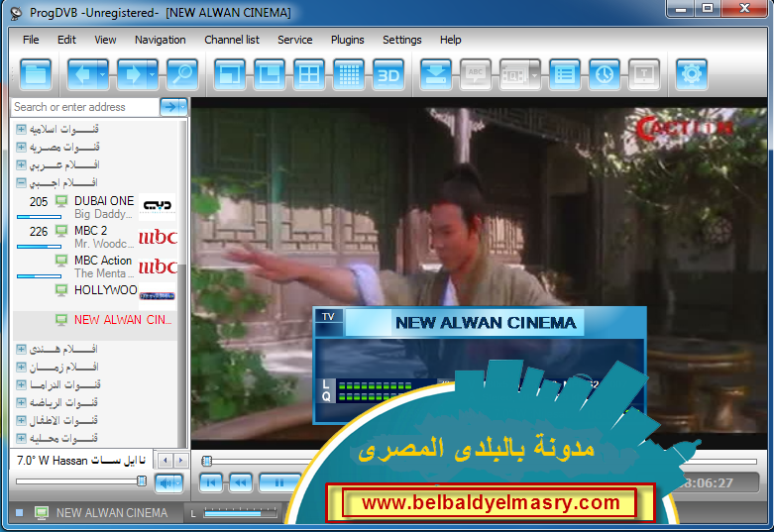The height and width of the screenshot is (532, 774).
Task: Expand the قنوات الرياضة folder
Action: tap(21, 402)
